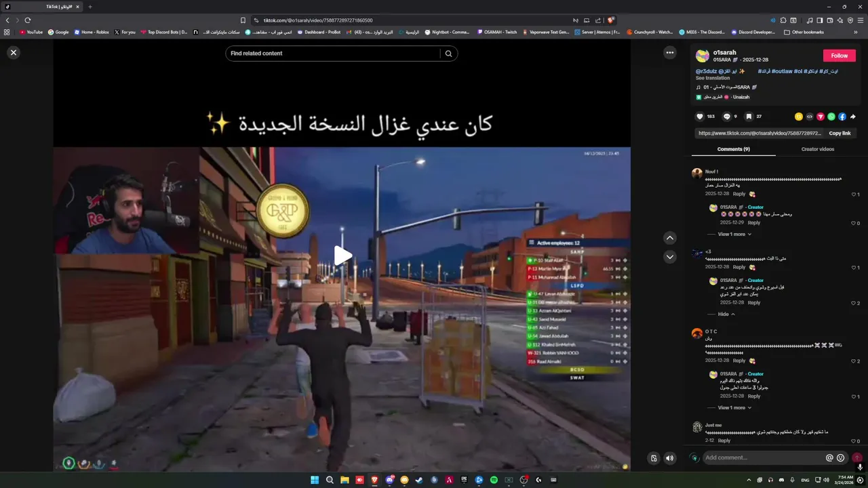The width and height of the screenshot is (868, 488).
Task: Like the <3 user's comment heart
Action: (854, 268)
